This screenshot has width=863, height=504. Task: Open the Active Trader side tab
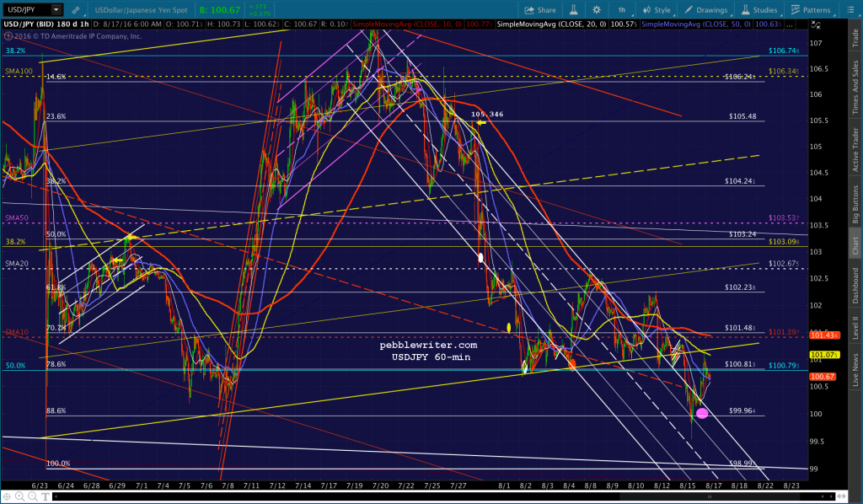855,149
